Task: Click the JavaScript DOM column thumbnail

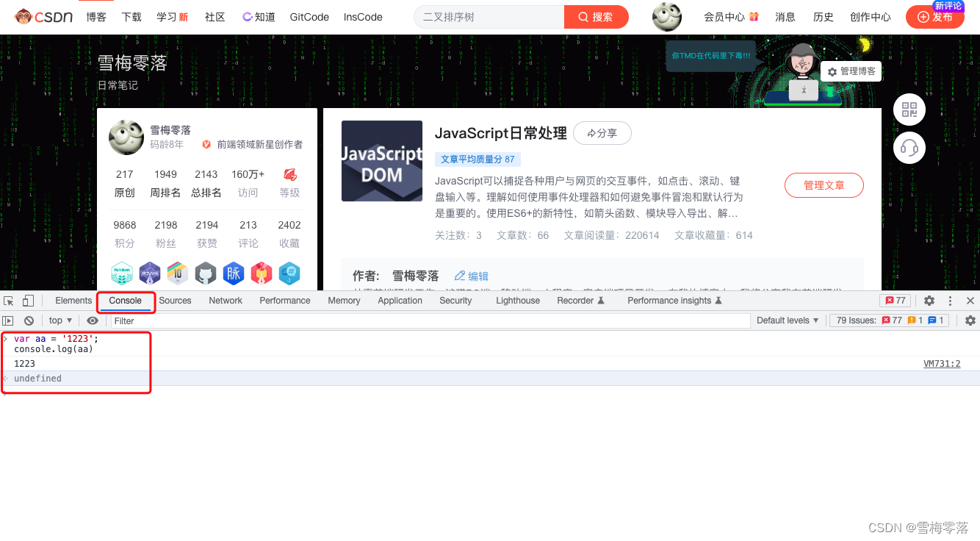Action: coord(382,161)
